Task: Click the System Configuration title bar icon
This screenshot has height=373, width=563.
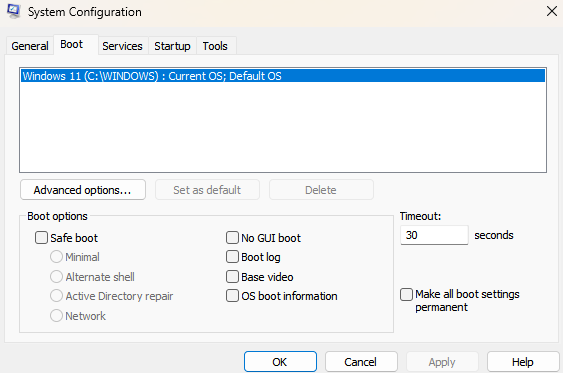Action: pos(13,11)
